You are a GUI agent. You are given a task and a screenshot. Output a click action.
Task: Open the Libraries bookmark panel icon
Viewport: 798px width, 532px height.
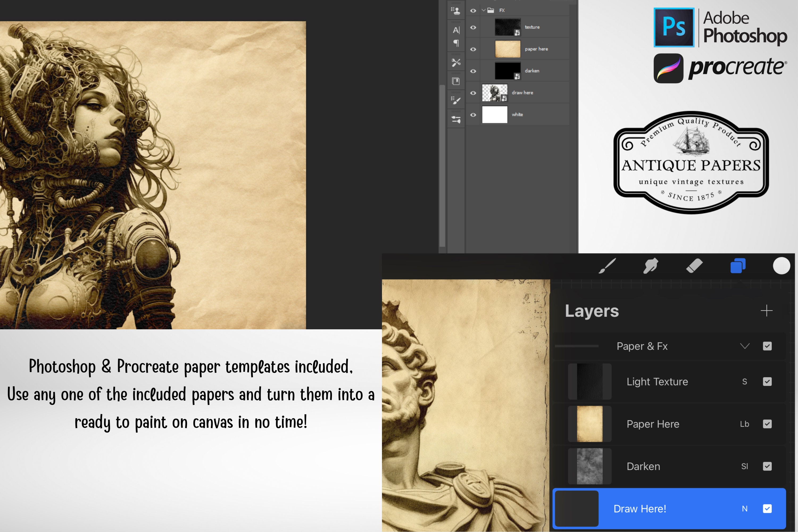click(x=456, y=81)
